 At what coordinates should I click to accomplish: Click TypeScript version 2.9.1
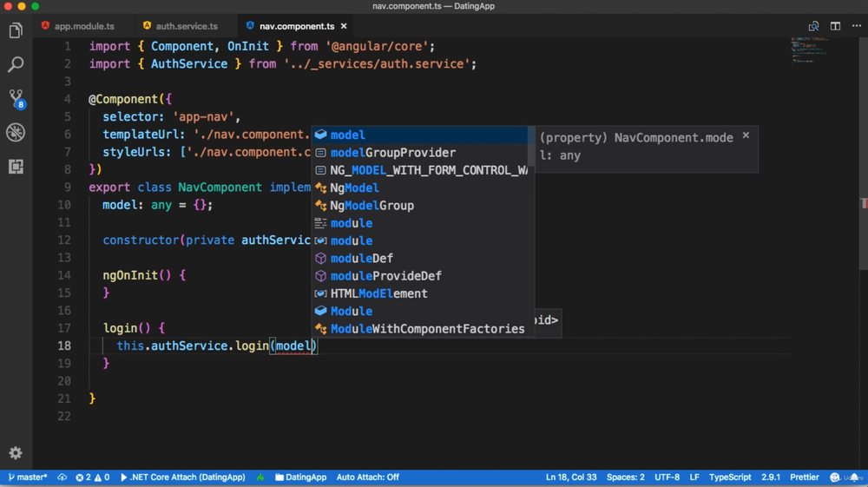pos(771,477)
